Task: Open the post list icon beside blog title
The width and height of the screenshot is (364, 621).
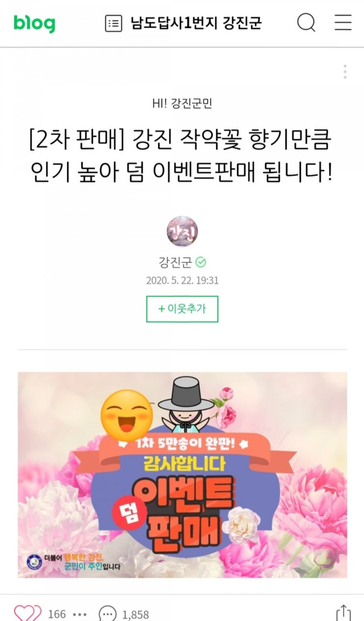Action: (x=114, y=24)
